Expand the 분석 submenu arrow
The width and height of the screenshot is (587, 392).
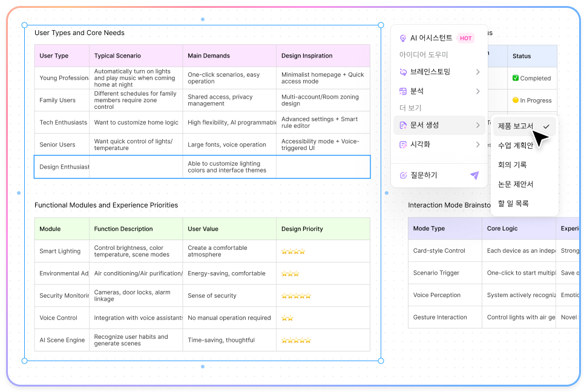[477, 91]
